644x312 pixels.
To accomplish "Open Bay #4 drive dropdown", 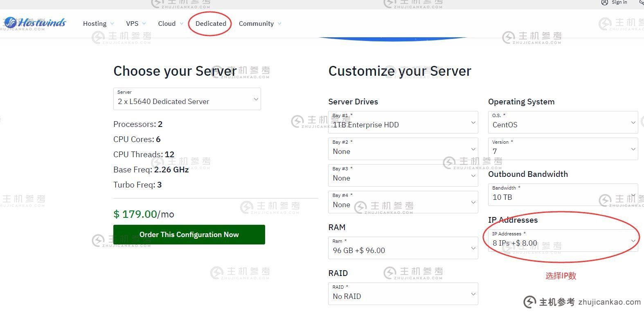I will click(x=403, y=202).
